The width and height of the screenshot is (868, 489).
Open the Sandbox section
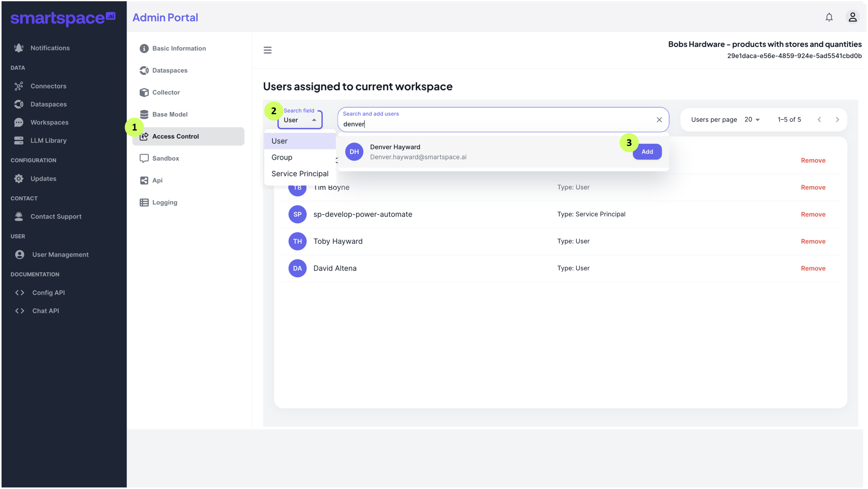tap(165, 158)
